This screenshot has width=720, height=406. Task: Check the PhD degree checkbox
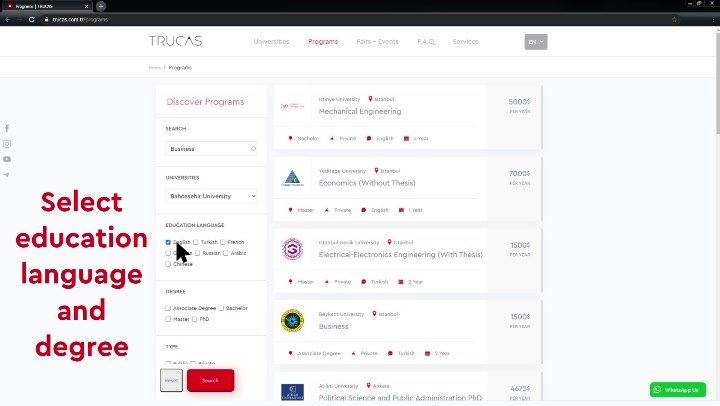tap(195, 319)
